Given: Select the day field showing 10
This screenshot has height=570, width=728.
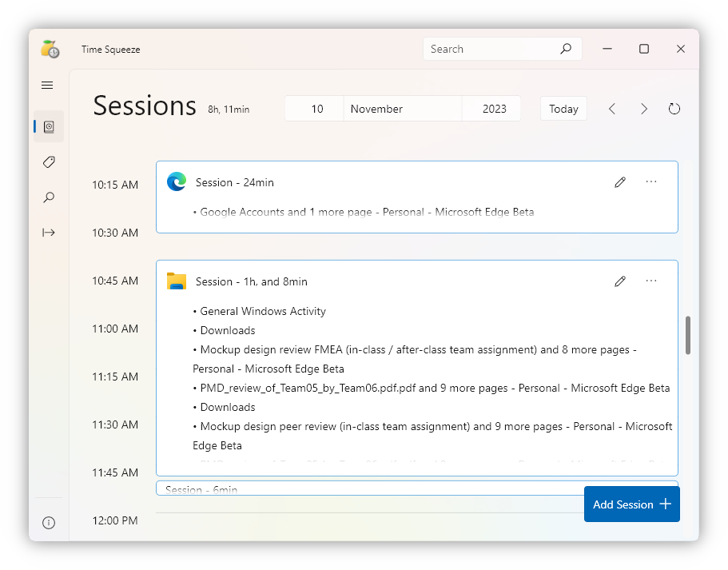Looking at the screenshot, I should pyautogui.click(x=316, y=109).
